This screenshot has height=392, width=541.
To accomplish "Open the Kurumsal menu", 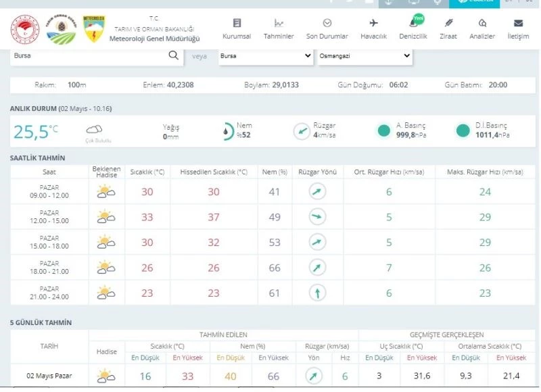I will point(237,28).
